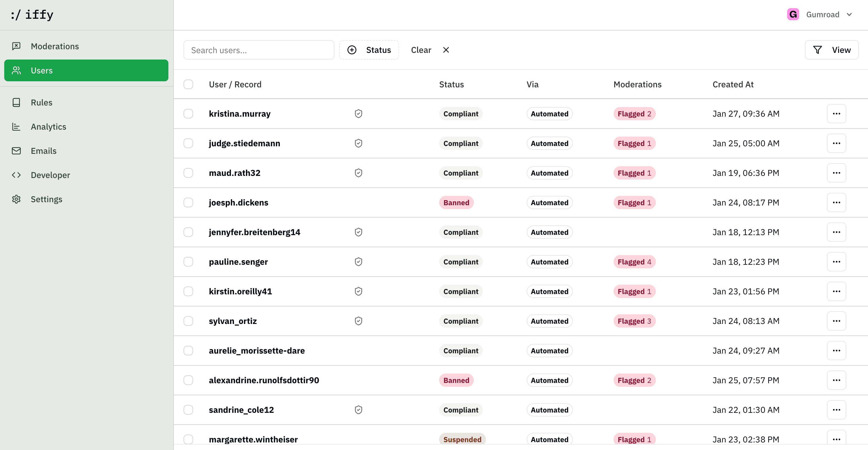This screenshot has height=450, width=868.
Task: Select the checkbox for joesph.dickens
Action: 188,202
